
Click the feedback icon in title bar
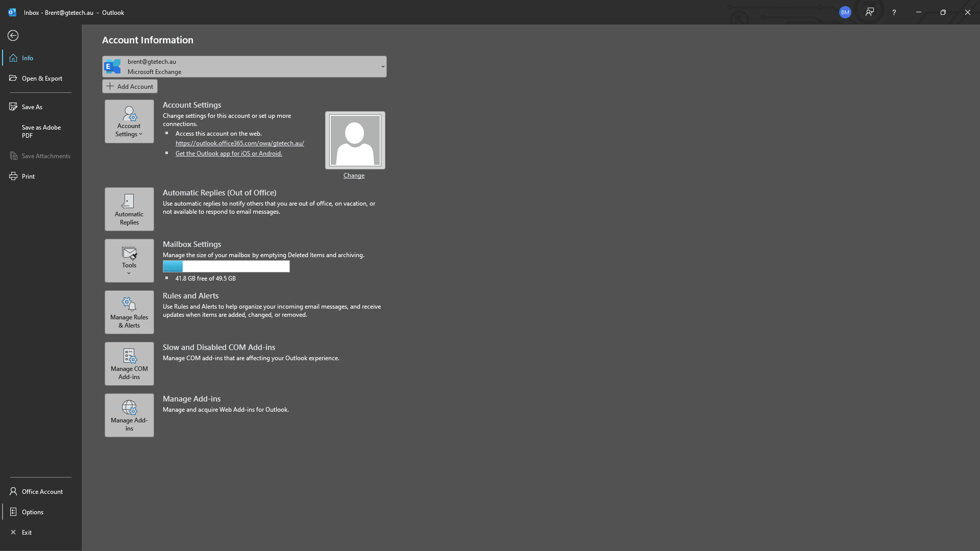pos(870,12)
